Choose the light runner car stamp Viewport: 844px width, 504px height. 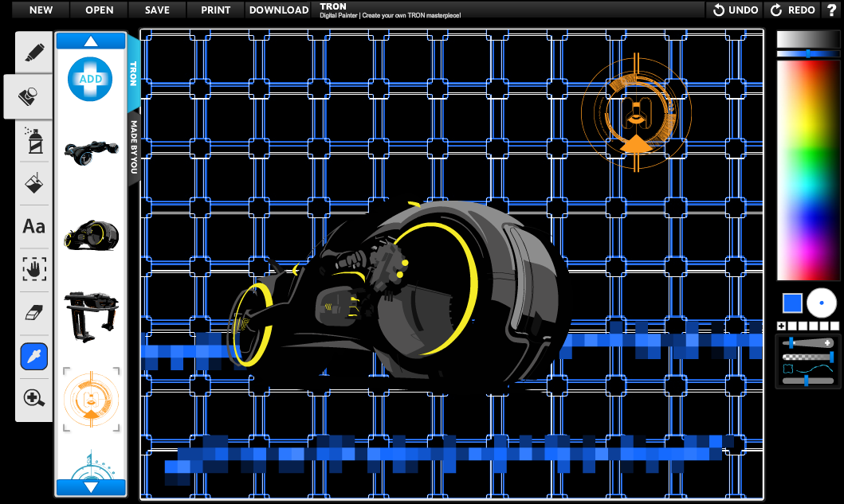tap(91, 153)
